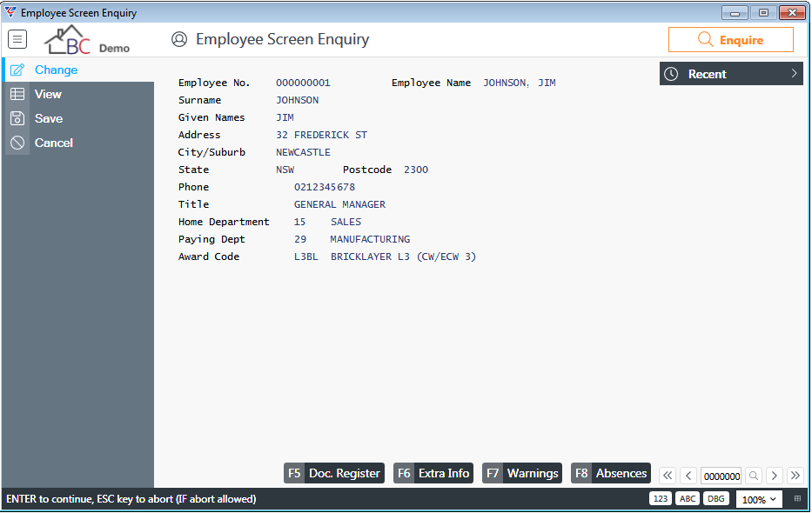This screenshot has width=812, height=513.
Task: Click the user profile icon beside title
Action: point(179,39)
